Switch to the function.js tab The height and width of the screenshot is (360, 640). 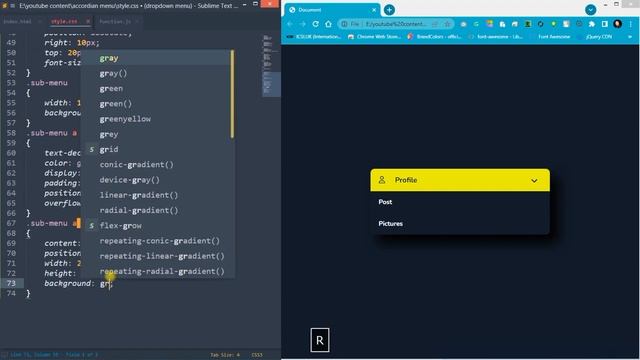click(x=115, y=21)
